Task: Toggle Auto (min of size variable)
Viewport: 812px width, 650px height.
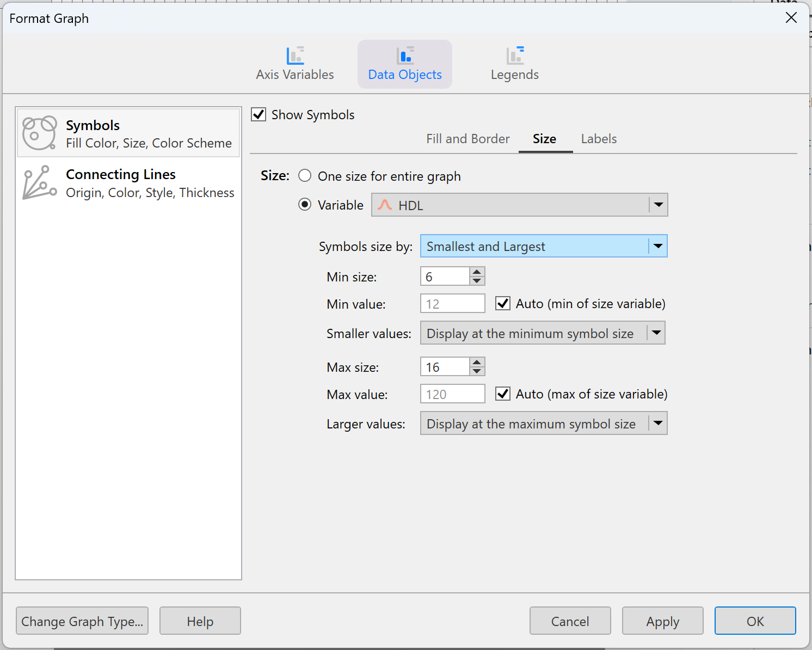Action: (503, 304)
